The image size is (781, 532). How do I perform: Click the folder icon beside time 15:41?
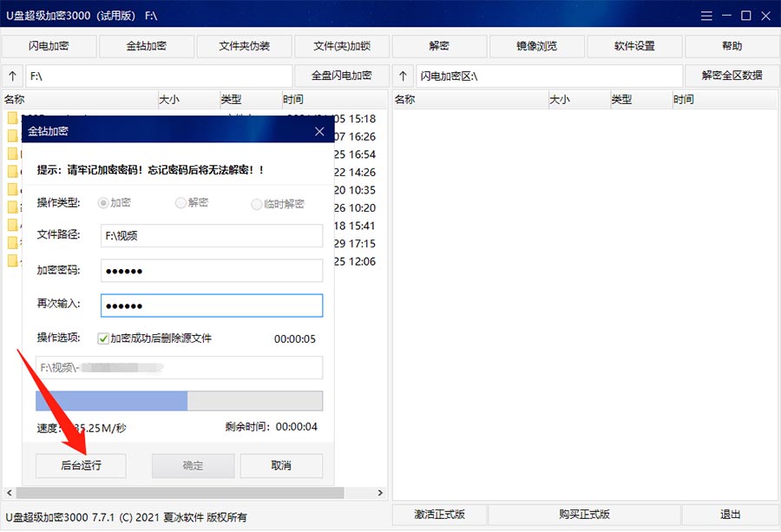click(x=12, y=225)
